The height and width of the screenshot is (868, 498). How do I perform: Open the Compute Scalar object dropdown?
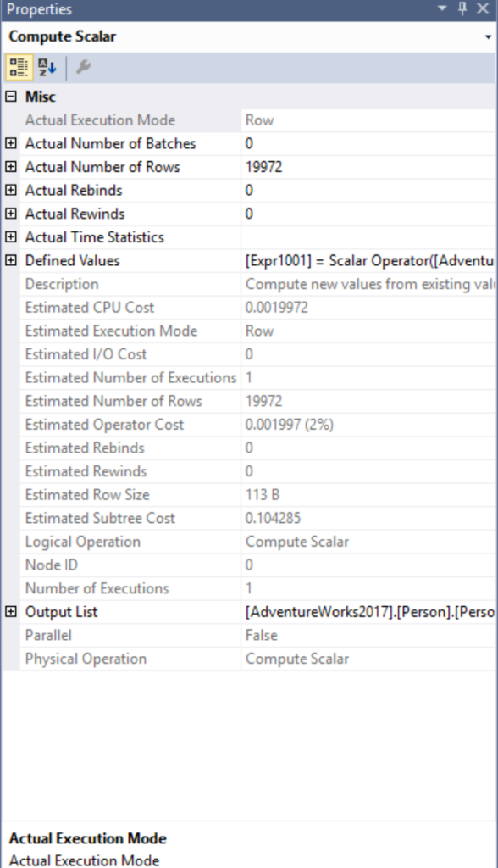click(488, 37)
